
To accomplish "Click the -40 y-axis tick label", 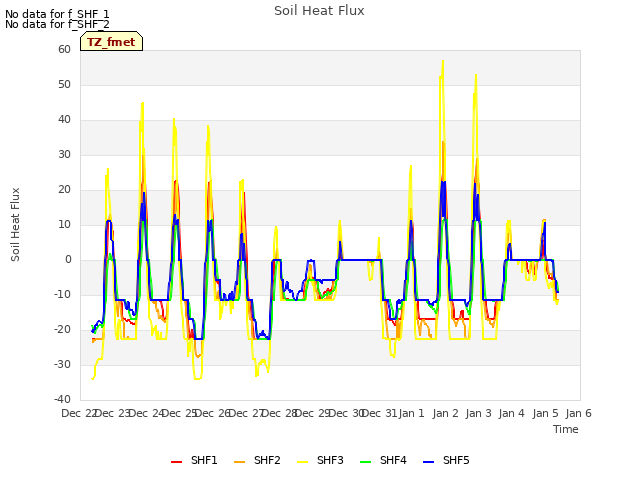I will click(x=62, y=399).
